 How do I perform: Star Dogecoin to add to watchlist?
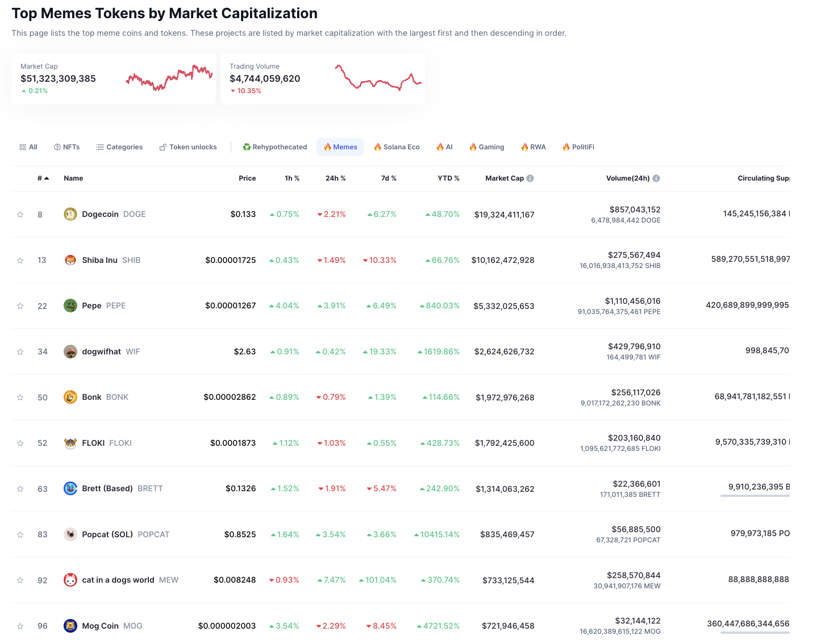20,215
